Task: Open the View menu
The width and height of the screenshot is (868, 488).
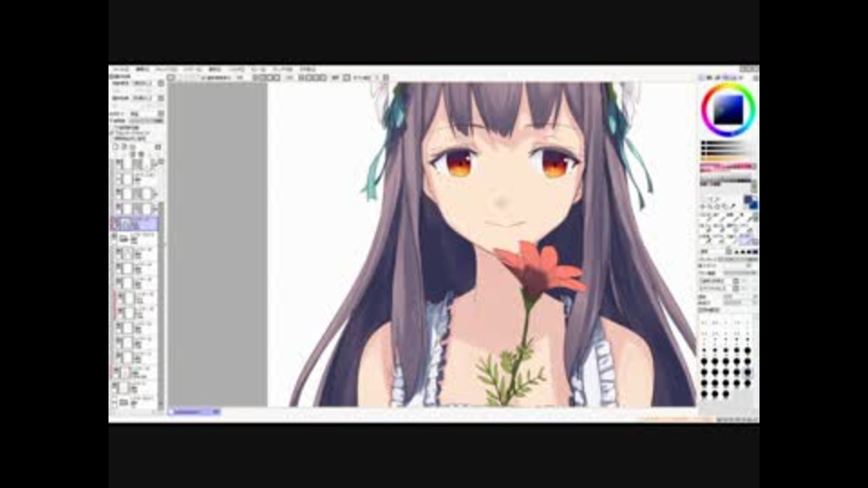Action: tap(258, 70)
